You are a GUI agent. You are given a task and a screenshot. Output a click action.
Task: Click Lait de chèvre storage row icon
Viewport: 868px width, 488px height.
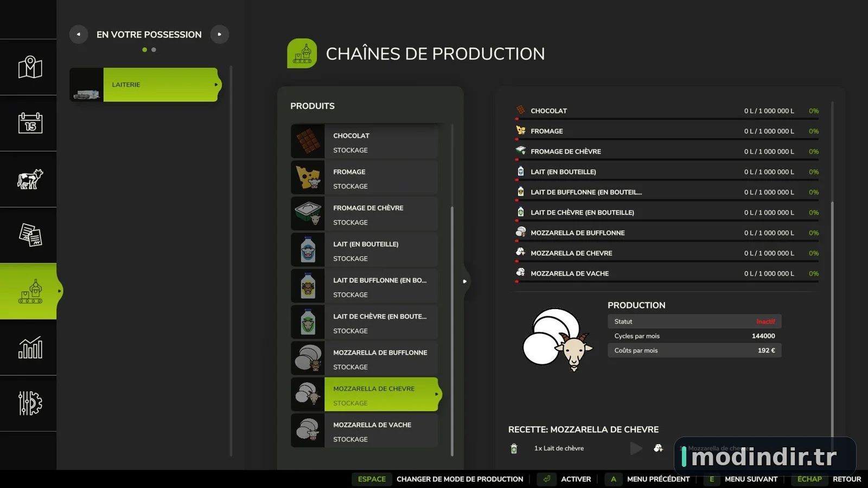click(521, 212)
